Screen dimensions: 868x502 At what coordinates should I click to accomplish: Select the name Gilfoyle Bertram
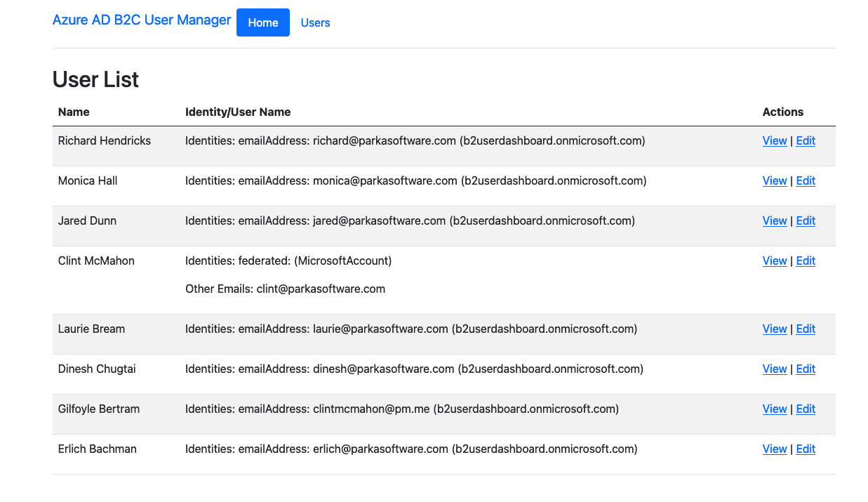tap(99, 409)
